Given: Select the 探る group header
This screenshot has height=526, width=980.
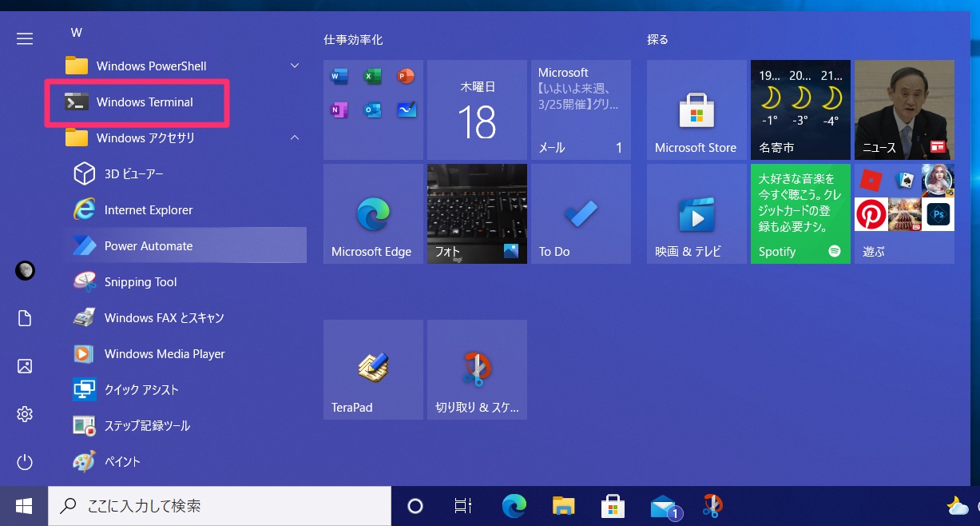Looking at the screenshot, I should click(657, 39).
